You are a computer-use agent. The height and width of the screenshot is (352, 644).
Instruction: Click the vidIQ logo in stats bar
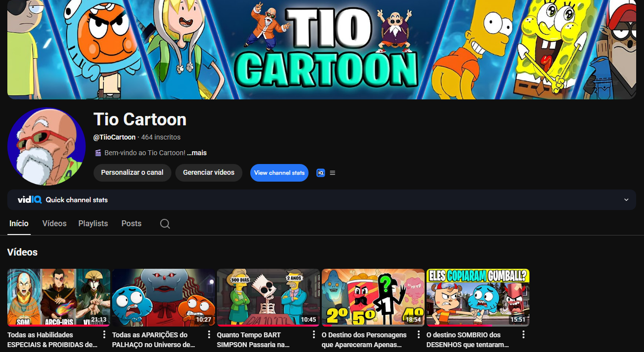29,200
